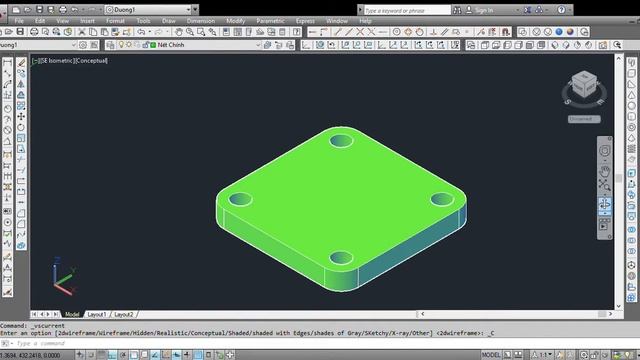Open undo history dropdown arrow
Viewport: 640px width, 360px height.
(x=149, y=32)
